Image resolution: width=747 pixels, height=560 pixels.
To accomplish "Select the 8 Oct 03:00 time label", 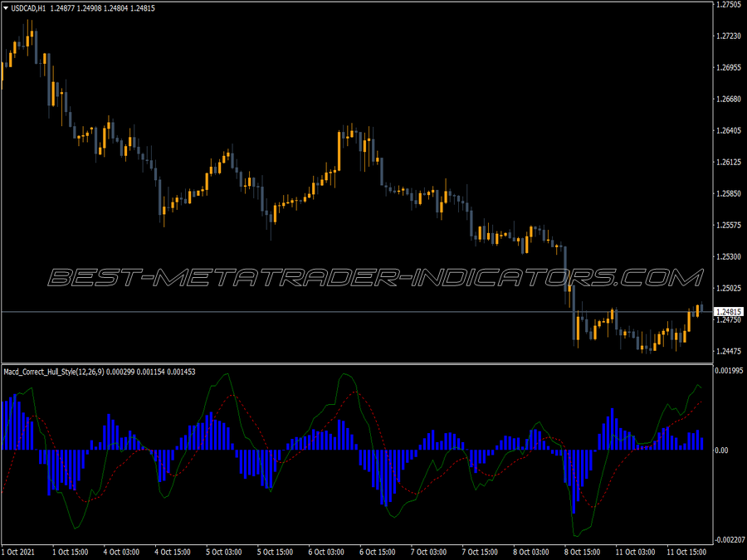I will [x=530, y=552].
